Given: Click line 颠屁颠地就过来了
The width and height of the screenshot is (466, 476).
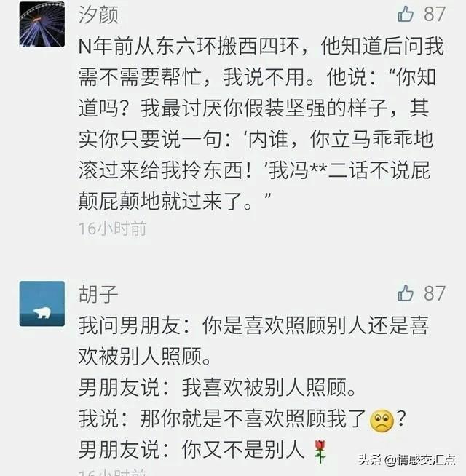Looking at the screenshot, I should point(174,201).
